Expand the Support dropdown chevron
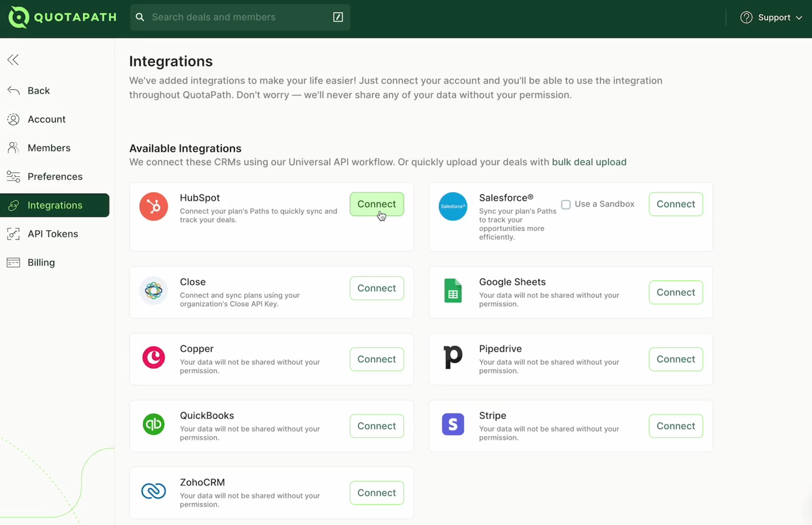812x525 pixels. (799, 18)
